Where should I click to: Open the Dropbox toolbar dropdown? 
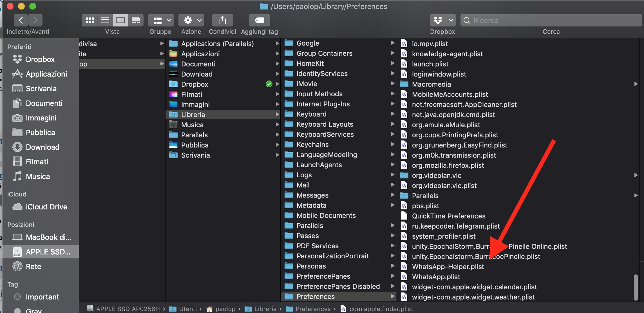click(x=443, y=20)
